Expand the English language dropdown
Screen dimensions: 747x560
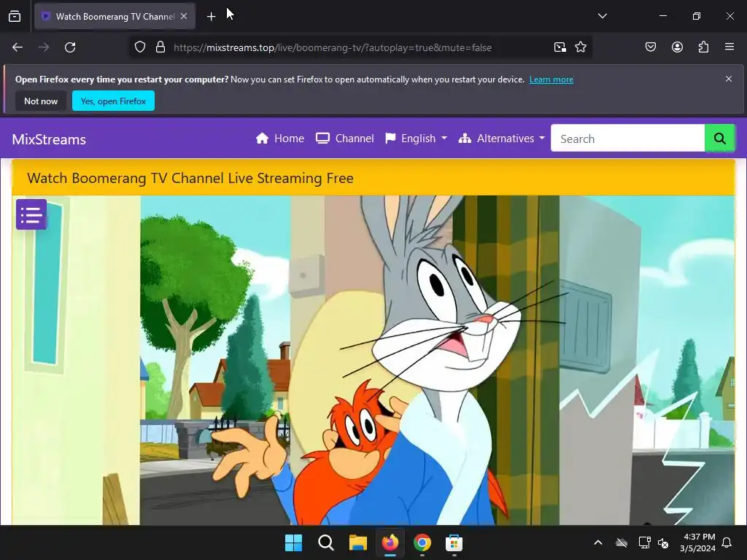click(416, 139)
